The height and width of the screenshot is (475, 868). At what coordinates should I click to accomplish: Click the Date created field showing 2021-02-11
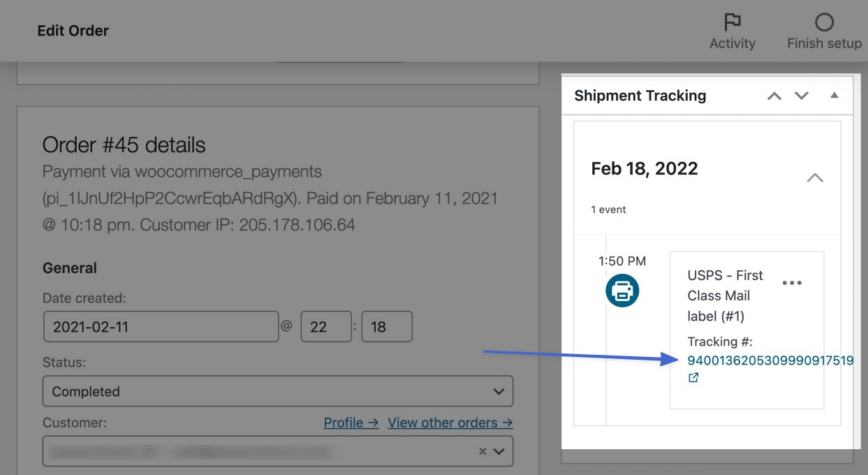[x=161, y=326]
